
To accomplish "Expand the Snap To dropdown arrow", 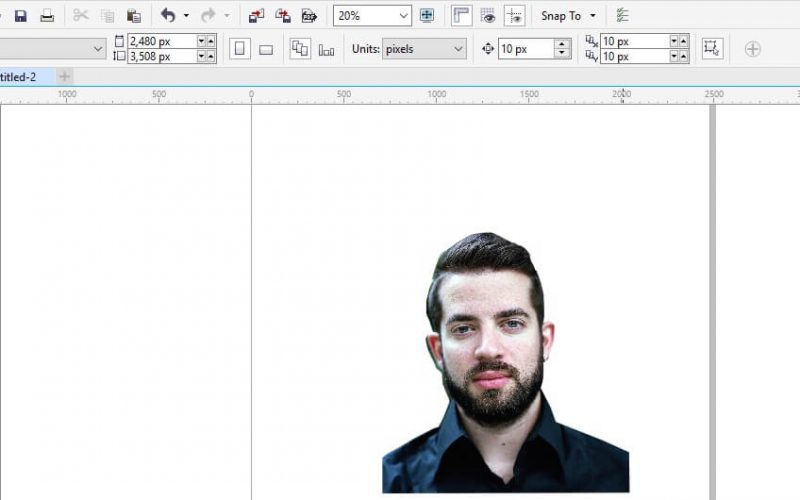I will pos(593,16).
